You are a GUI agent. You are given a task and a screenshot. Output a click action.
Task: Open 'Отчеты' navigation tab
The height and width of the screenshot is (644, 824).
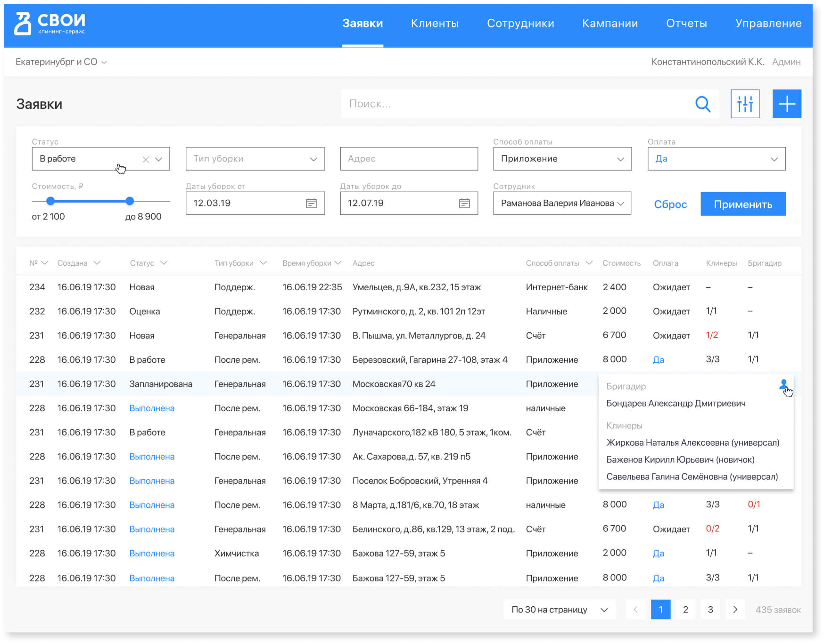point(686,24)
